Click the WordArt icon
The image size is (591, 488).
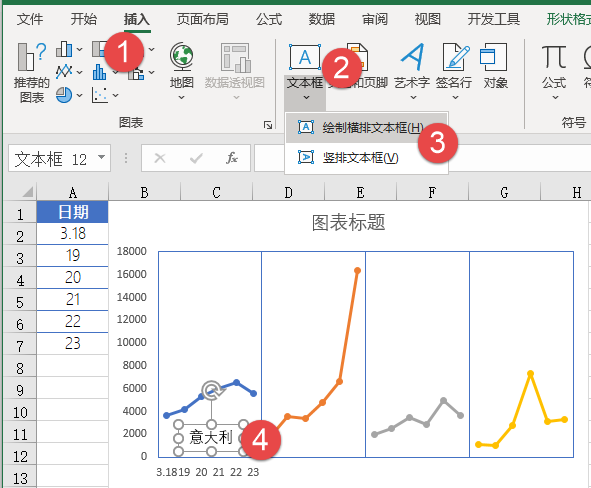412,57
